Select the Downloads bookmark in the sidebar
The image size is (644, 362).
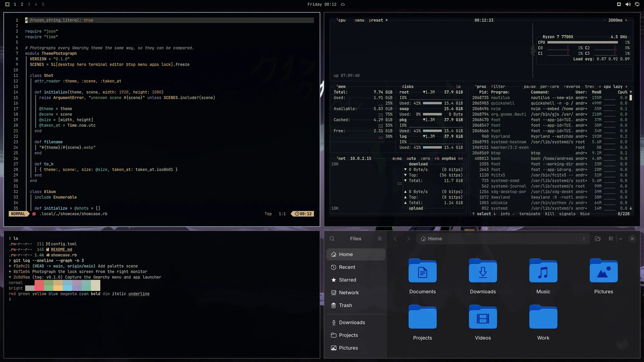(356, 322)
